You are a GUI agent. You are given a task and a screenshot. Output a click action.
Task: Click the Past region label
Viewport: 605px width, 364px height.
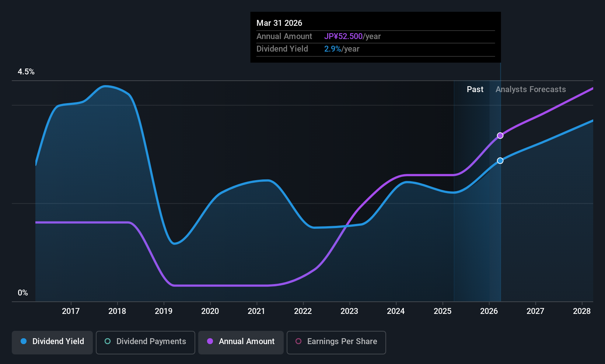coord(475,90)
